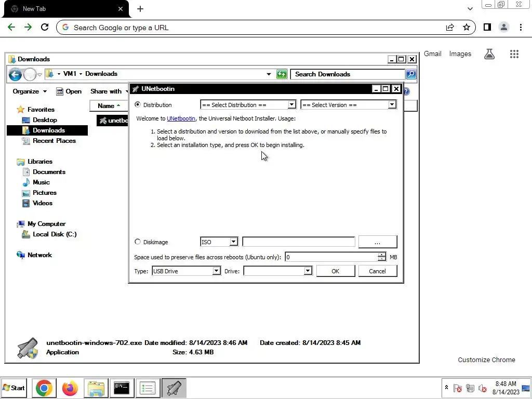Open the Select Version dropdown
532x399 pixels.
[349, 105]
